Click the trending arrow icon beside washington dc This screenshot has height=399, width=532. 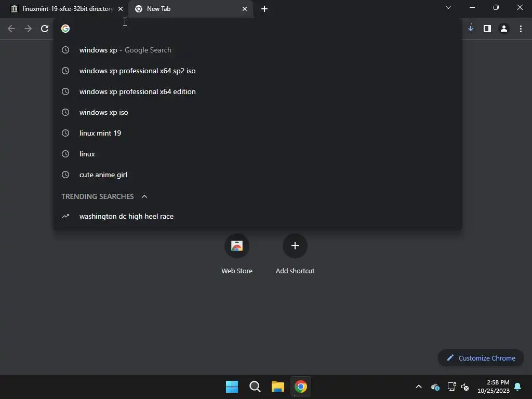[x=65, y=216]
